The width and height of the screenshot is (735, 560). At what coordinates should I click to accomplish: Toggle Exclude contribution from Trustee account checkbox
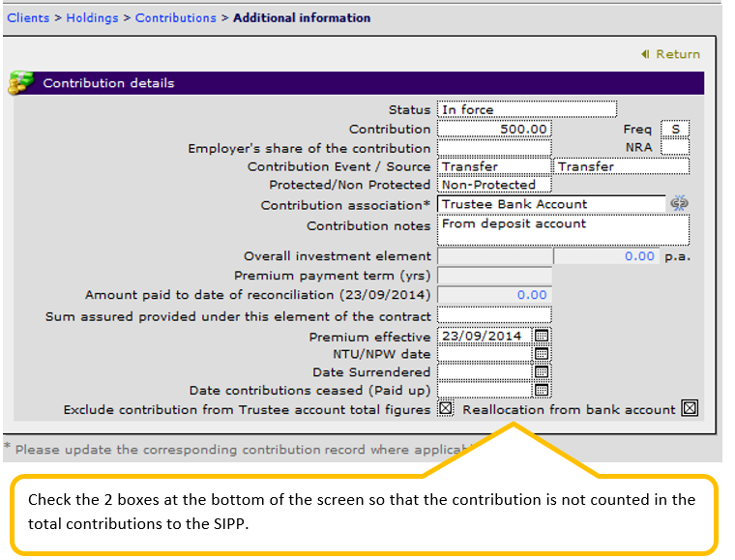[x=445, y=409]
